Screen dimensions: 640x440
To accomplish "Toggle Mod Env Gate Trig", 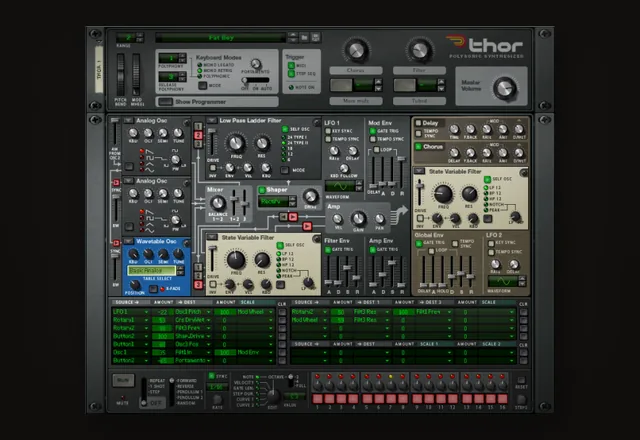I will 372,131.
